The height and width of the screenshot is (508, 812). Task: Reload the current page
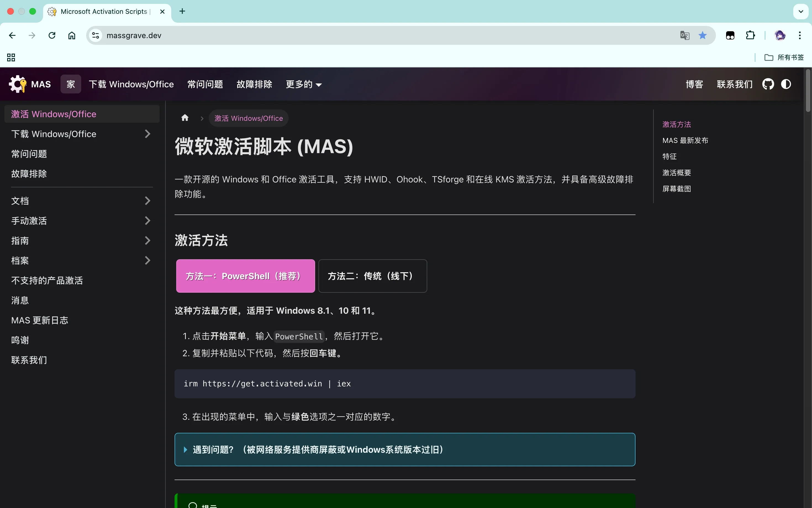(51, 35)
